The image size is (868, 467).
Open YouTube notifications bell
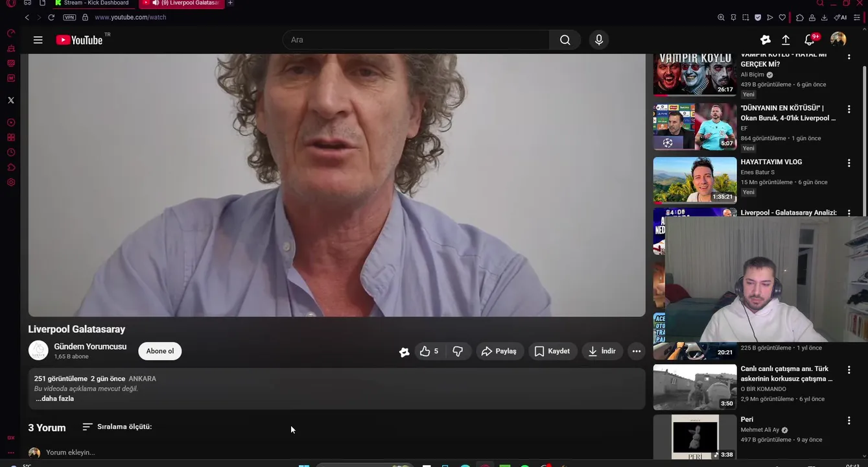point(809,40)
